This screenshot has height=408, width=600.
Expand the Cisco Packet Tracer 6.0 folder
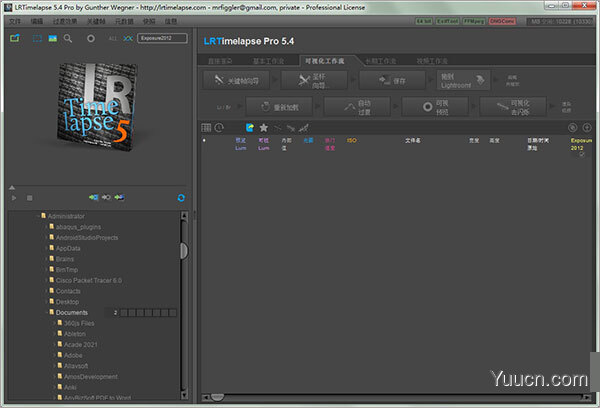46,281
